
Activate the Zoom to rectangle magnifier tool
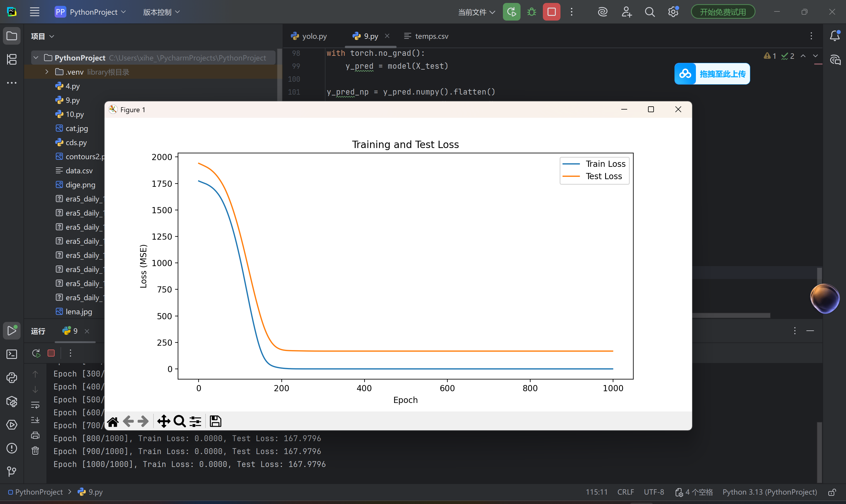(x=179, y=421)
